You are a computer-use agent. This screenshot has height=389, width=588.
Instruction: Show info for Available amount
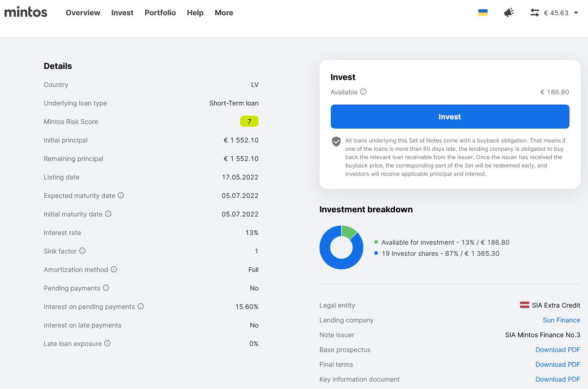pos(363,92)
